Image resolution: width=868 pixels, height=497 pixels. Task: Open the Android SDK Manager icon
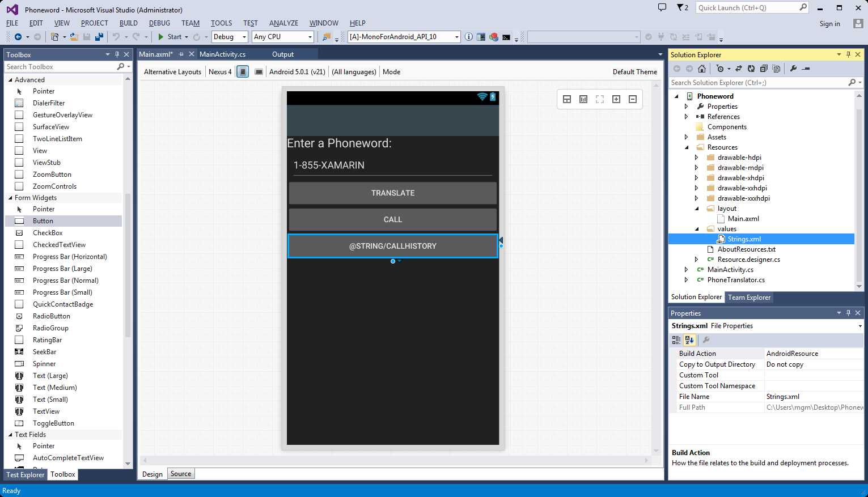tap(481, 37)
